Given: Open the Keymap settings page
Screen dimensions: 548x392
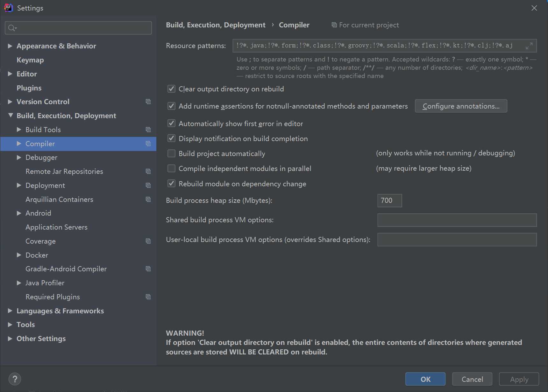Looking at the screenshot, I should (30, 60).
